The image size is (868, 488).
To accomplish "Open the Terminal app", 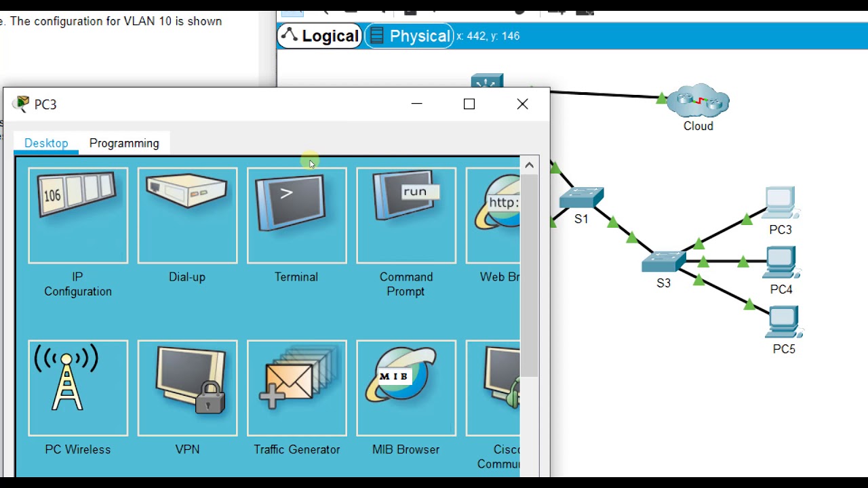I will pyautogui.click(x=296, y=216).
